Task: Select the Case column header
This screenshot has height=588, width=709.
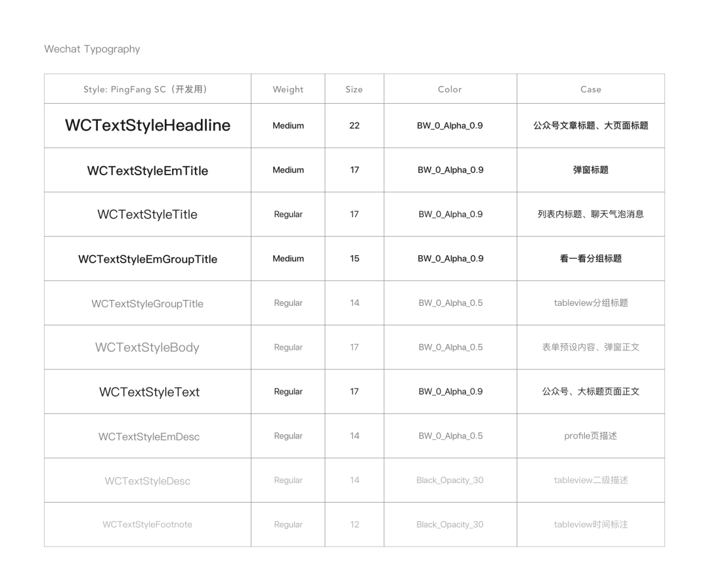Action: pos(591,89)
